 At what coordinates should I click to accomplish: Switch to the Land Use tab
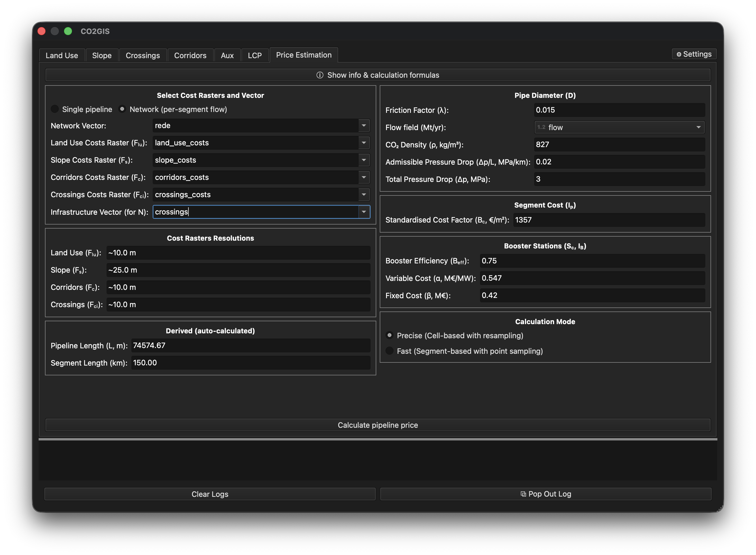[62, 56]
